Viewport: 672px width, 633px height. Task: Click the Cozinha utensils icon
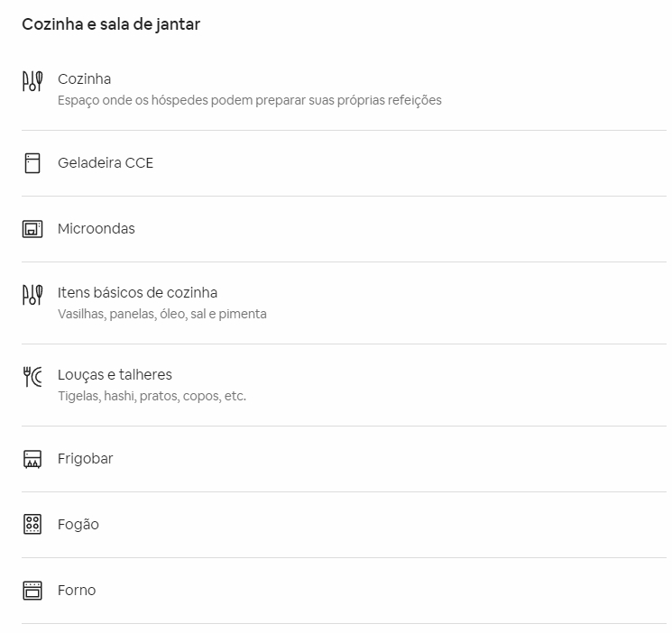pyautogui.click(x=32, y=81)
